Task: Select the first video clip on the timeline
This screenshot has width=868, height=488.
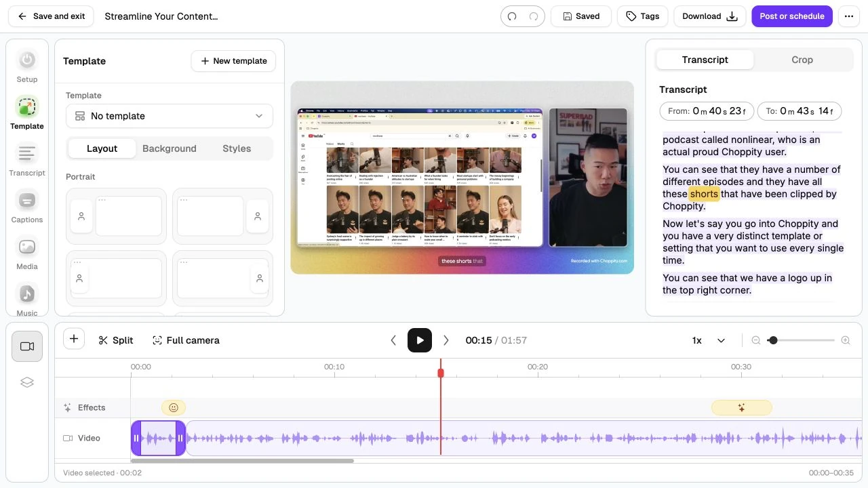Action: [158, 438]
